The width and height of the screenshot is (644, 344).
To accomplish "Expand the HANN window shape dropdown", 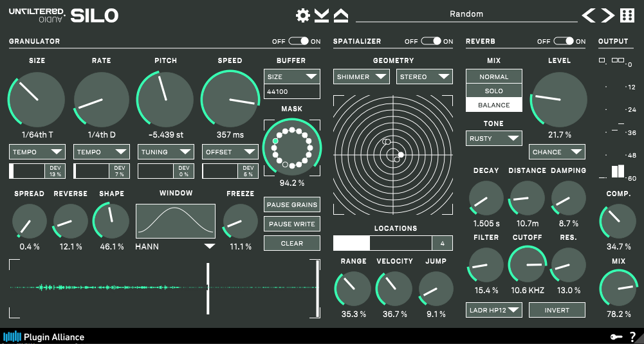I will pyautogui.click(x=176, y=246).
